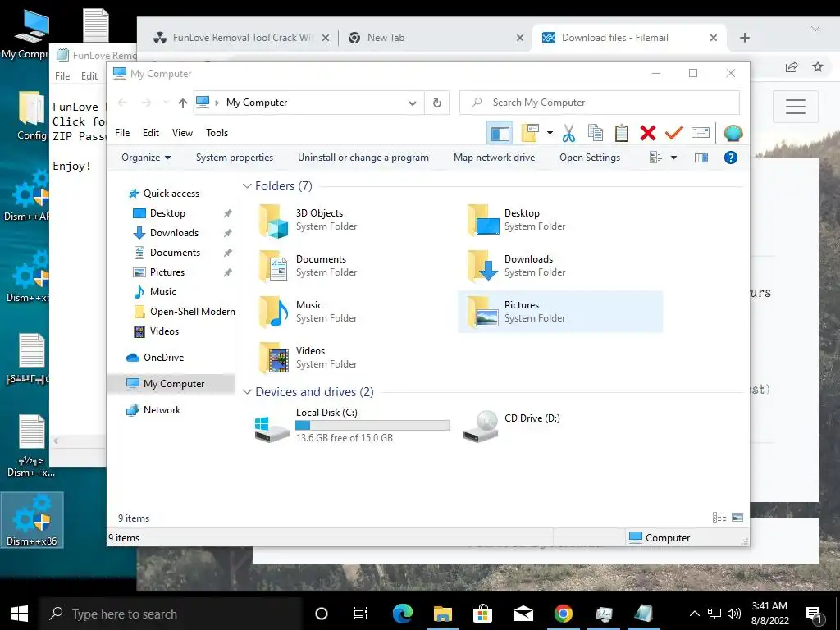Switch to FunLove Removal Tool Chrome tab
840x630 pixels.
click(x=240, y=38)
